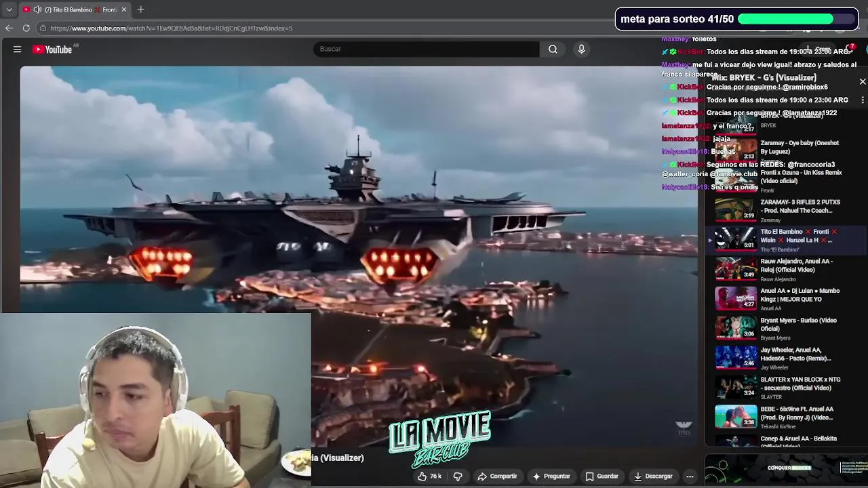
Task: Open the playlist three-dot options menu
Action: pos(863,100)
